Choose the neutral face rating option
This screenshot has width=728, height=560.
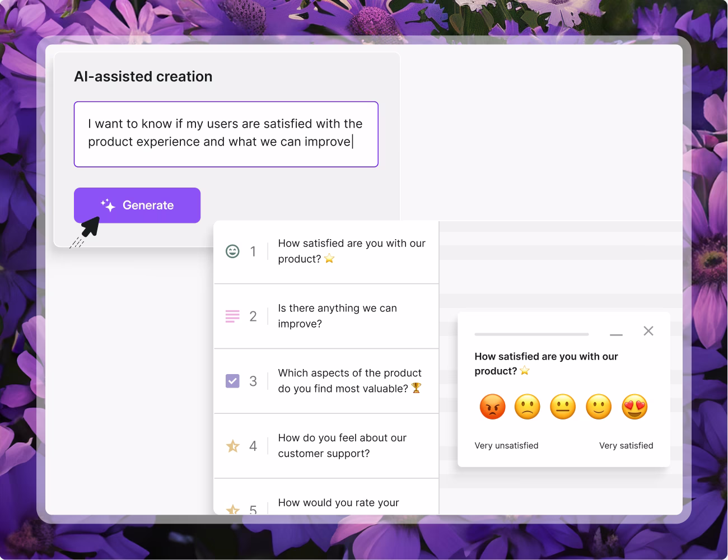click(563, 407)
